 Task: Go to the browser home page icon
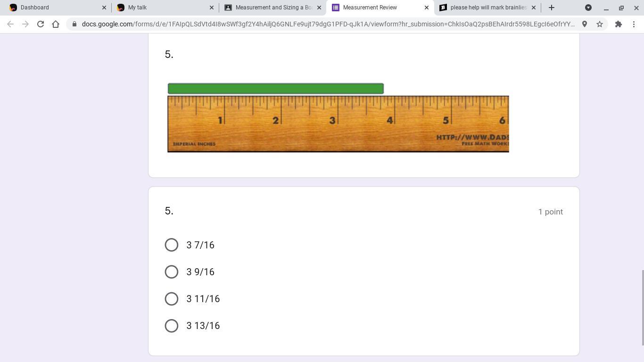coord(56,24)
